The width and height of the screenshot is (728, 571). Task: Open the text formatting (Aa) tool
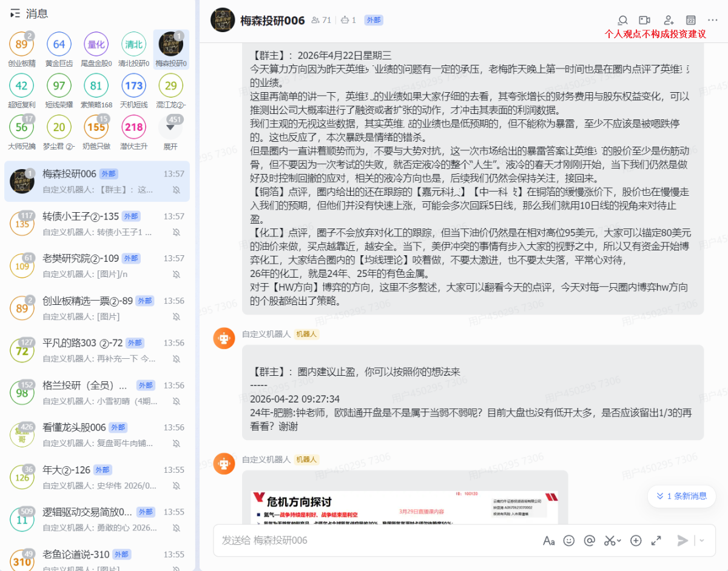pos(548,541)
